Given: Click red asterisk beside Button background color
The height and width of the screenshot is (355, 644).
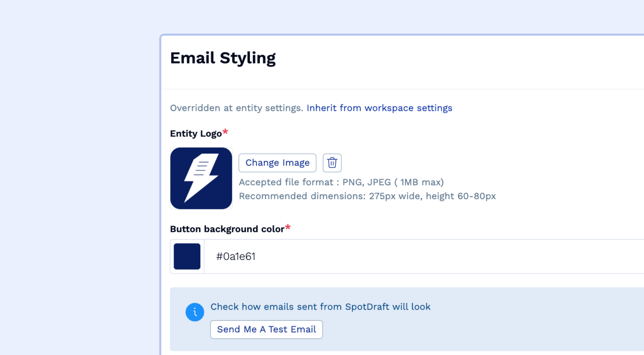Looking at the screenshot, I should coord(288,227).
